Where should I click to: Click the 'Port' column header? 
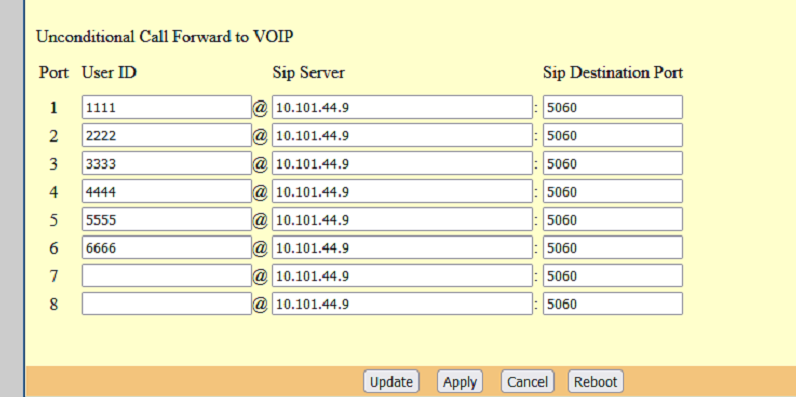[53, 73]
